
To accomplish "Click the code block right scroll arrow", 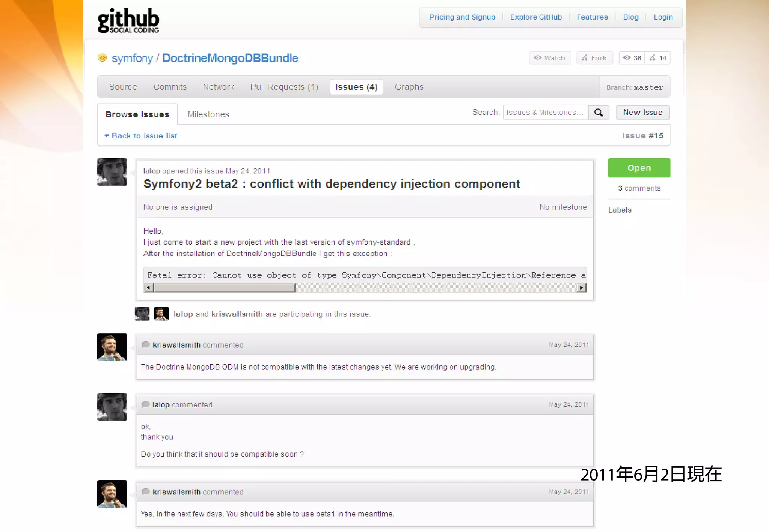I will tap(581, 288).
